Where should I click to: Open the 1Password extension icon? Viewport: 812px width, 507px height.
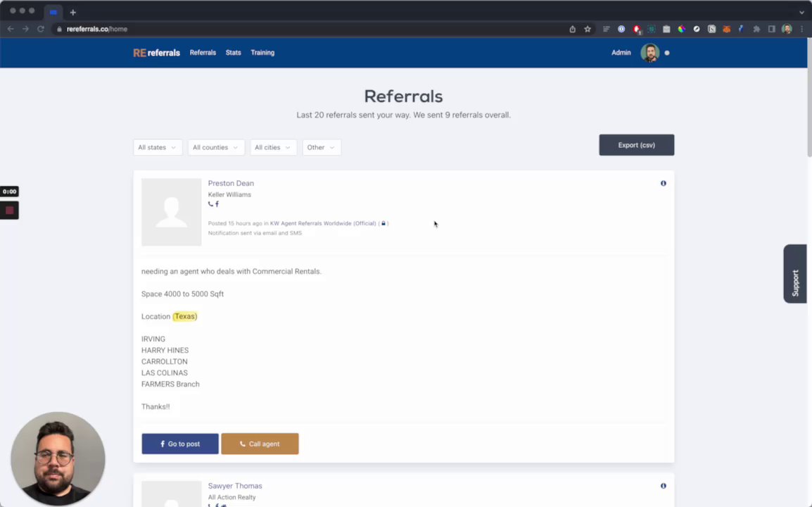click(621, 29)
